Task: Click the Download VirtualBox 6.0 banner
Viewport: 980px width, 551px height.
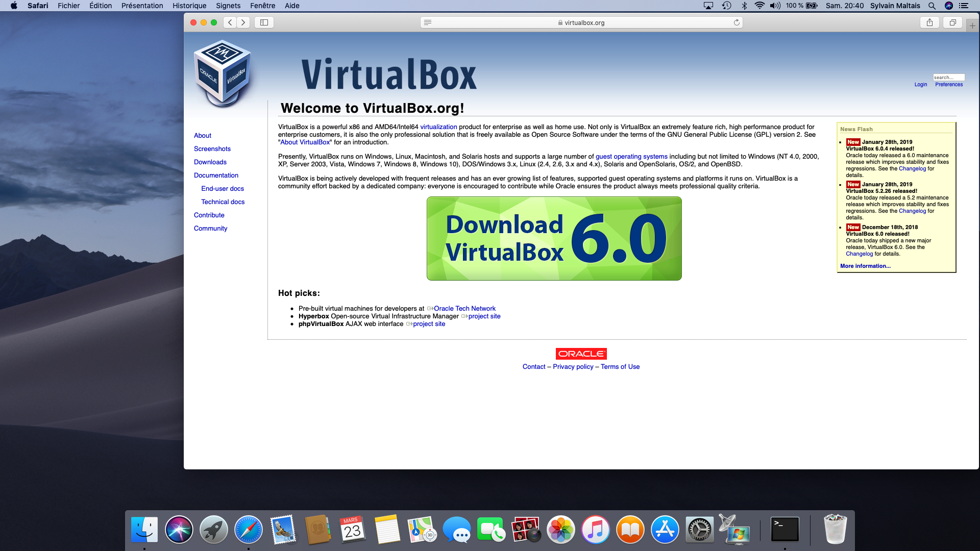Action: (554, 238)
